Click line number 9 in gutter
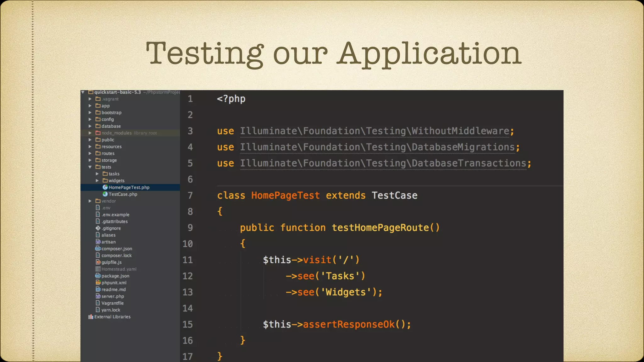 190,228
